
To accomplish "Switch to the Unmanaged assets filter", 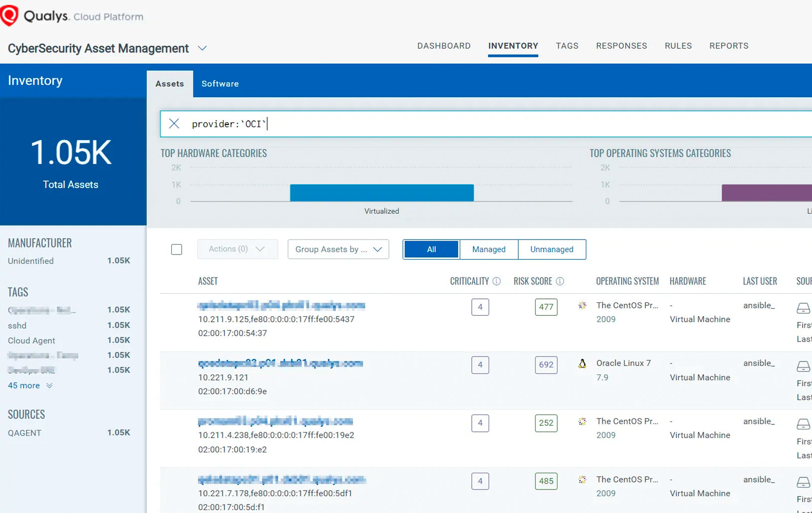I will (x=551, y=249).
